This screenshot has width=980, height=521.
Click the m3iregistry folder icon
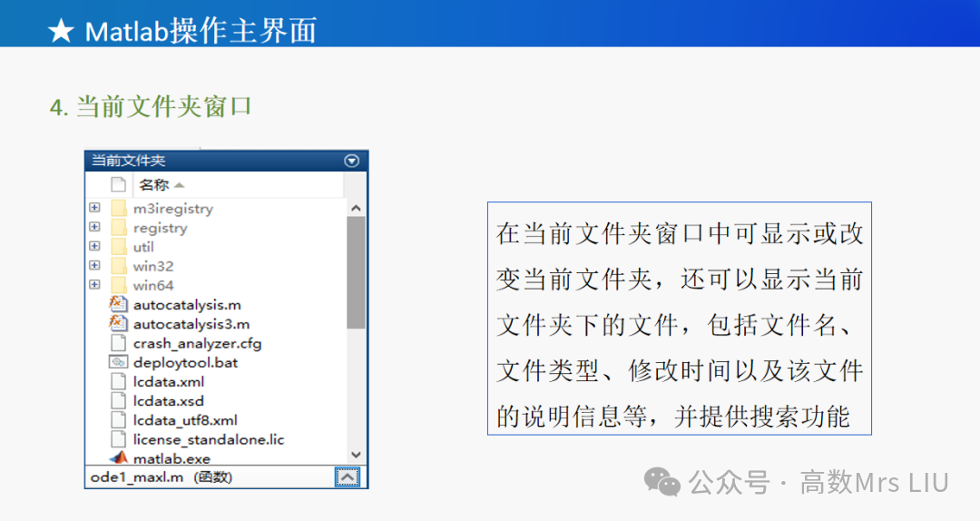[x=118, y=208]
